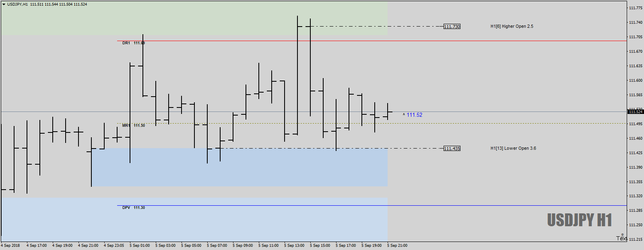Screen dimensions: 644x250
Task: Click the blue '^ 111.52' price annotation
Action: 413,115
